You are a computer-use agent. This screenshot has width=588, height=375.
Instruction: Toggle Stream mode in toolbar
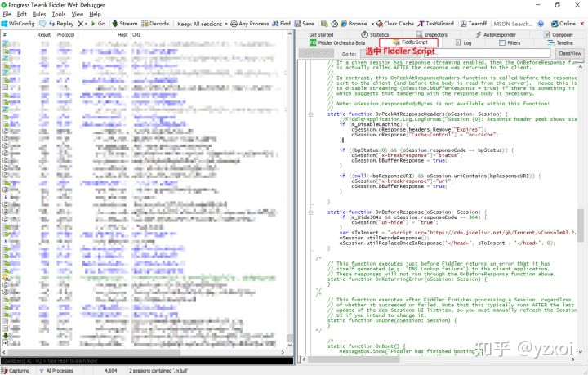coord(125,23)
